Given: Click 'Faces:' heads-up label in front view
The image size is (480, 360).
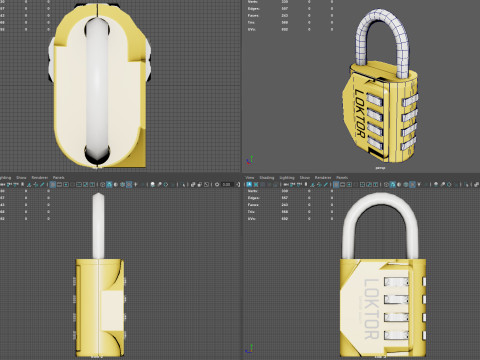Looking at the screenshot, I should click(253, 205).
